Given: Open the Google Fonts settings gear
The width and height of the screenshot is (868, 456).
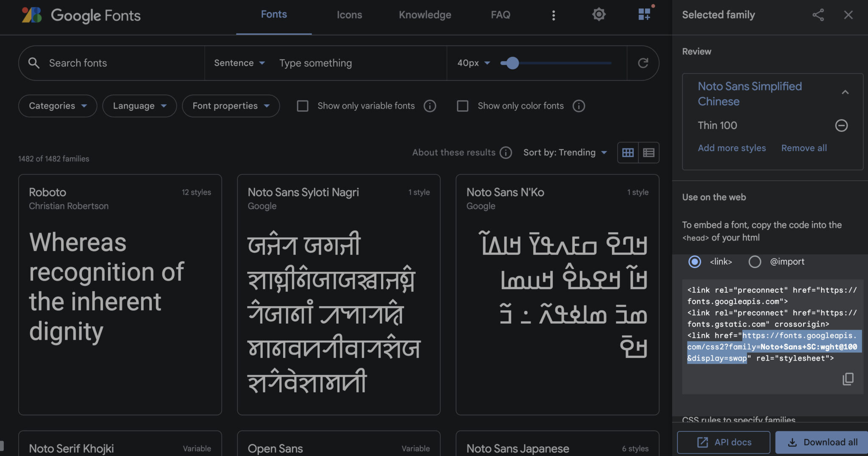Looking at the screenshot, I should click(x=599, y=14).
